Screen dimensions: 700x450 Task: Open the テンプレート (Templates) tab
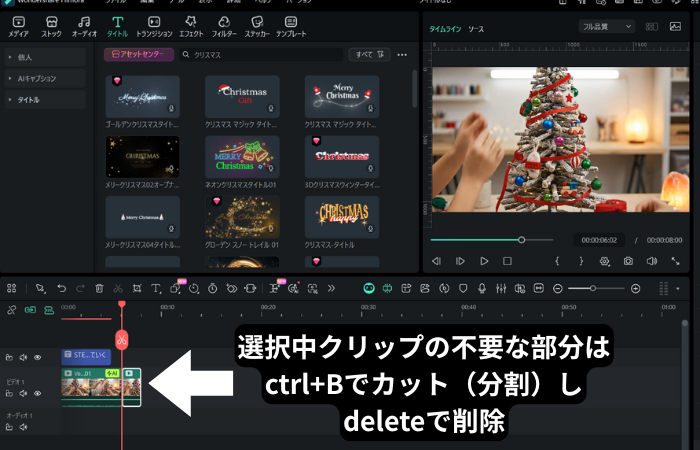click(x=291, y=26)
